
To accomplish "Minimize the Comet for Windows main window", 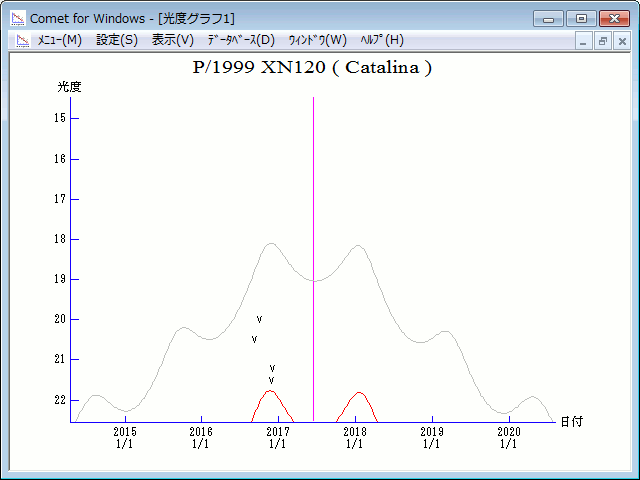I will (x=548, y=18).
